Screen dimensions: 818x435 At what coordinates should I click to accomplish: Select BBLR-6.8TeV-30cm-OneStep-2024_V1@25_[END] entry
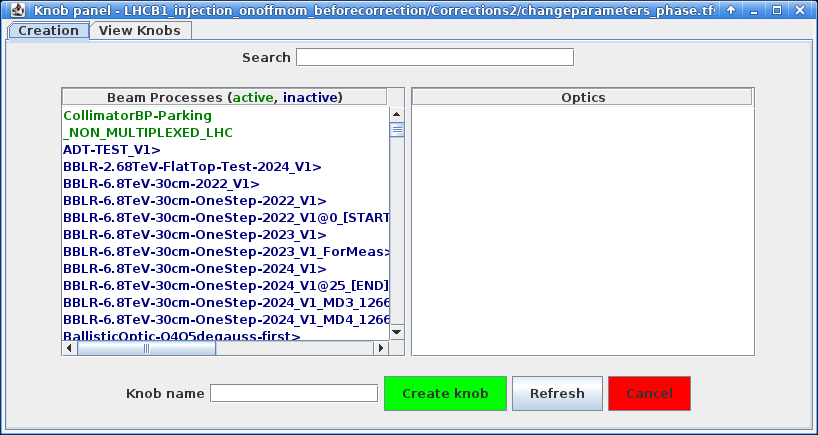tap(226, 286)
